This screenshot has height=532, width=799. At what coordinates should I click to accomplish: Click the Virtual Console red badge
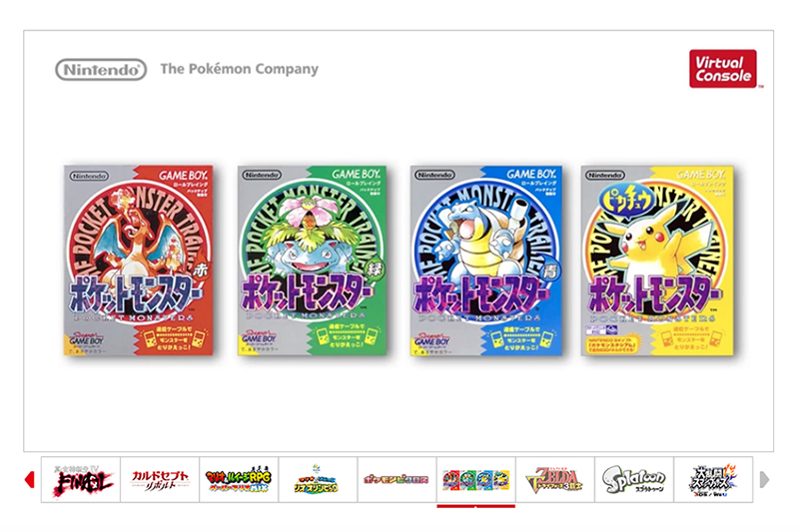tap(722, 69)
